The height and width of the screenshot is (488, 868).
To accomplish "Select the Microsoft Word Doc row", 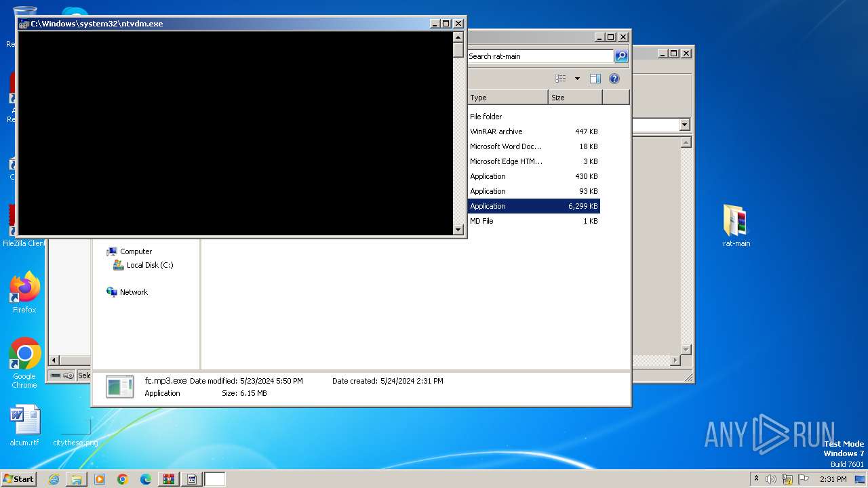I will (x=534, y=146).
